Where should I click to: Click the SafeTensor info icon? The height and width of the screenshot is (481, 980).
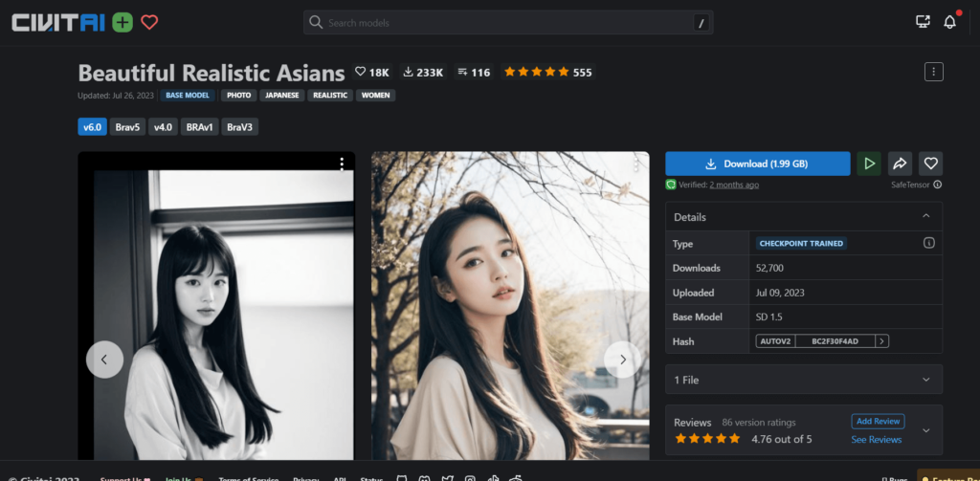point(937,185)
